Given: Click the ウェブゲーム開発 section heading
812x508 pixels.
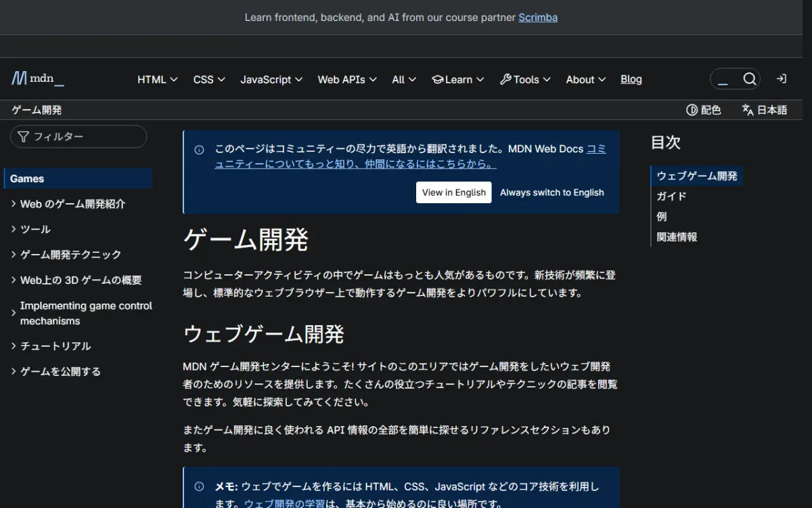Looking at the screenshot, I should tap(264, 334).
